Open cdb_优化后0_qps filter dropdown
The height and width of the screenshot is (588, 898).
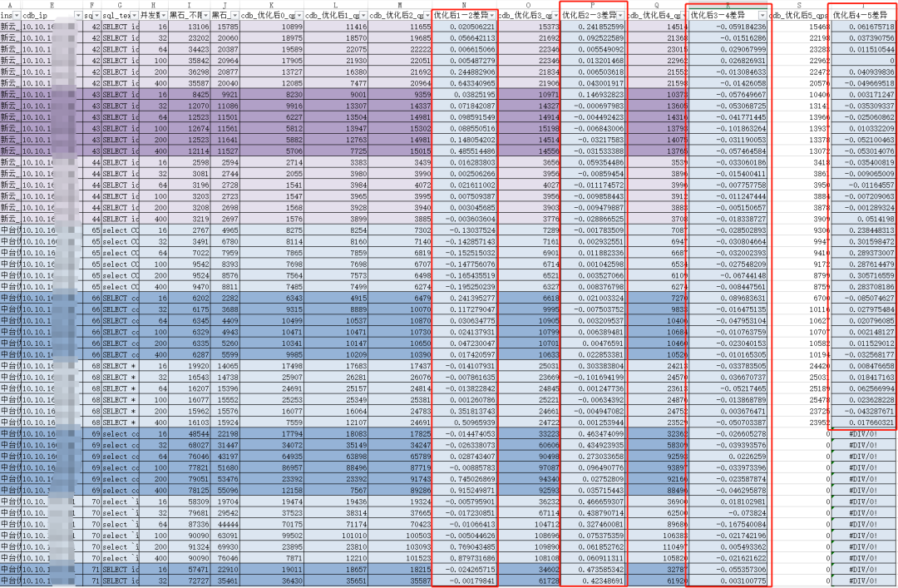[299, 16]
